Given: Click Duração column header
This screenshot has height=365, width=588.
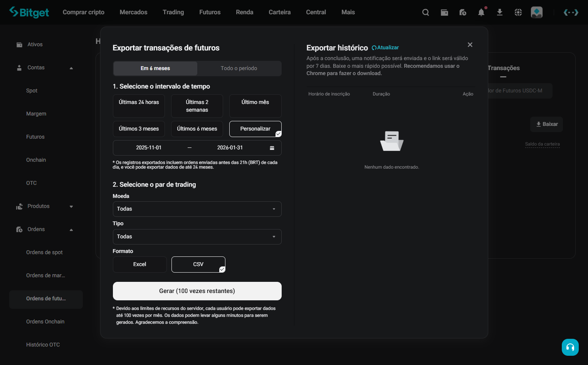Looking at the screenshot, I should pyautogui.click(x=381, y=94).
